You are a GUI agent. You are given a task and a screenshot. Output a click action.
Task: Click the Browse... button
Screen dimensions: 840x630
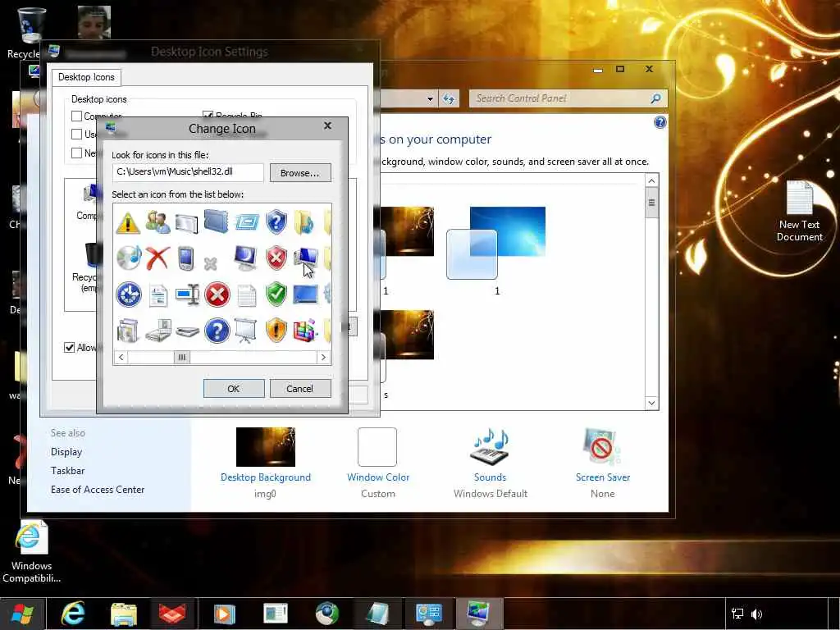coord(300,173)
